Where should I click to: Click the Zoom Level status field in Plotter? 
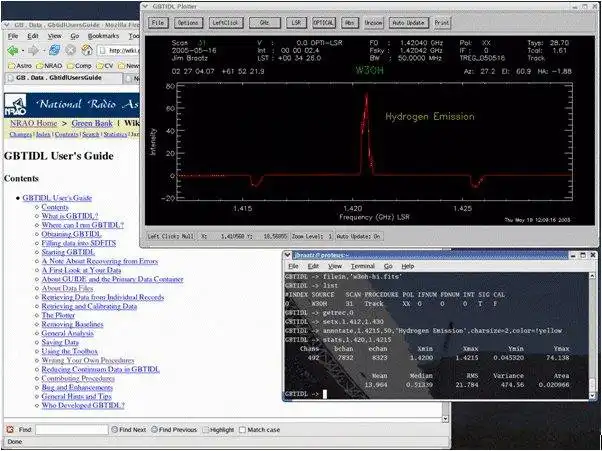[313, 237]
